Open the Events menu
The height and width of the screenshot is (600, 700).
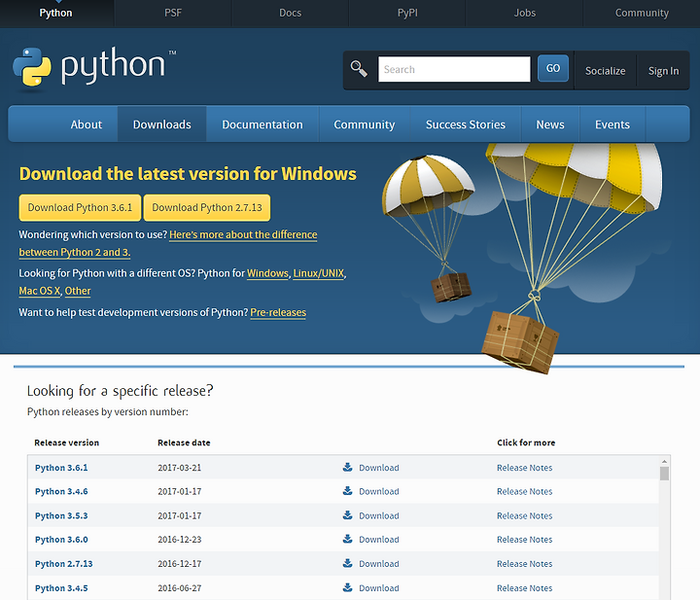tap(612, 124)
